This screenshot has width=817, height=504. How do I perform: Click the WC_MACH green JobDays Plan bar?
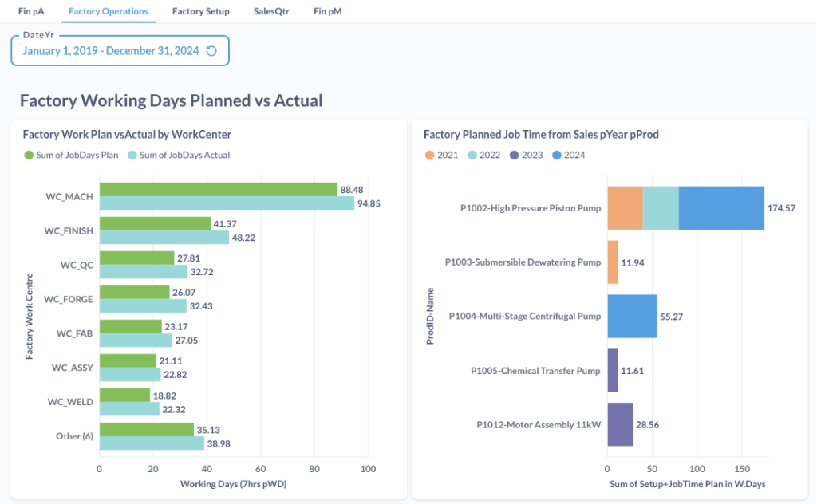(x=217, y=189)
